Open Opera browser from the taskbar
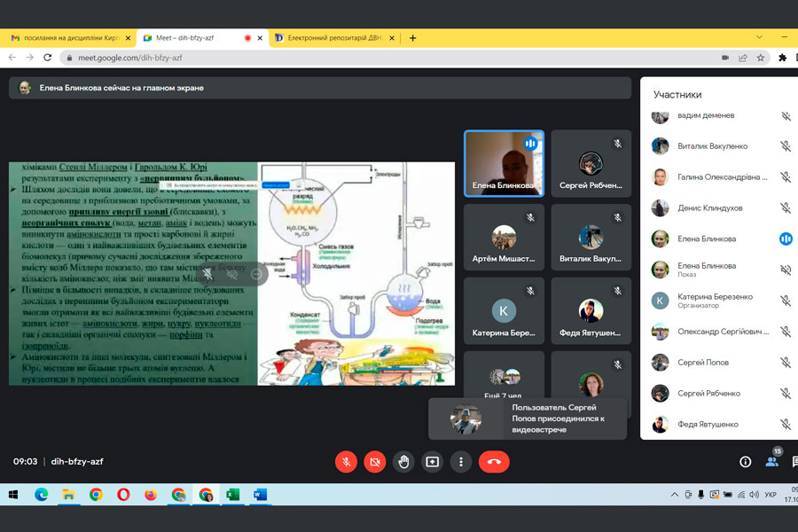Screen dimensions: 798x532 point(123,495)
